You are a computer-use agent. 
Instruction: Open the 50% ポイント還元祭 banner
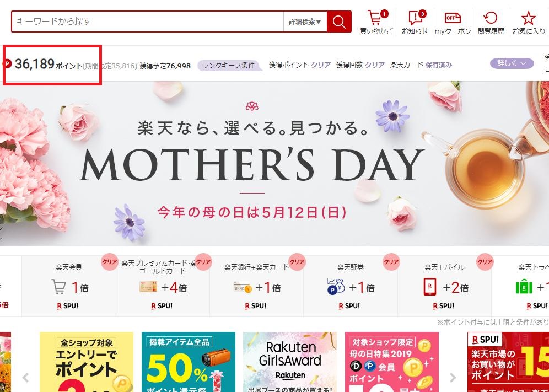[189, 362]
